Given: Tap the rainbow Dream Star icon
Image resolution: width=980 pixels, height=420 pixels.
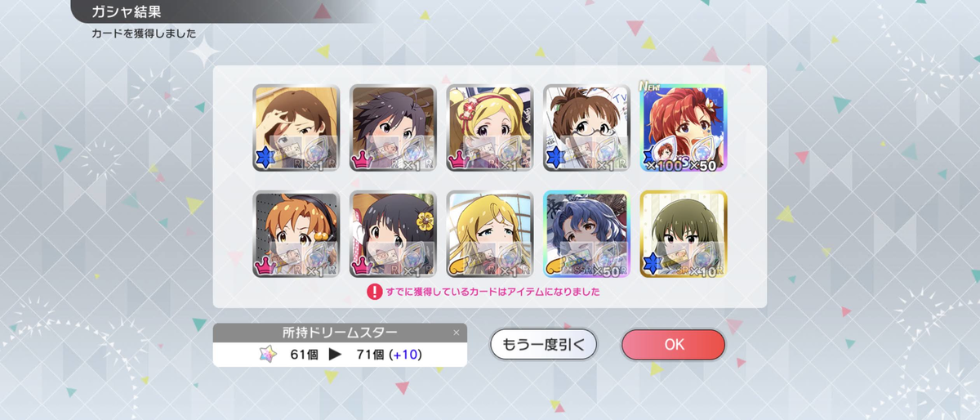Looking at the screenshot, I should (x=267, y=354).
